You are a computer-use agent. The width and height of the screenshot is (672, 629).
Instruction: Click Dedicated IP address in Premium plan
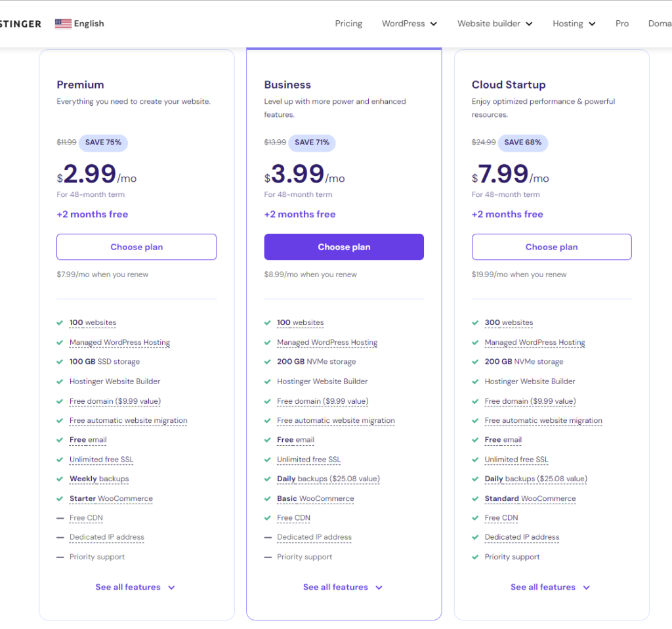tap(107, 537)
